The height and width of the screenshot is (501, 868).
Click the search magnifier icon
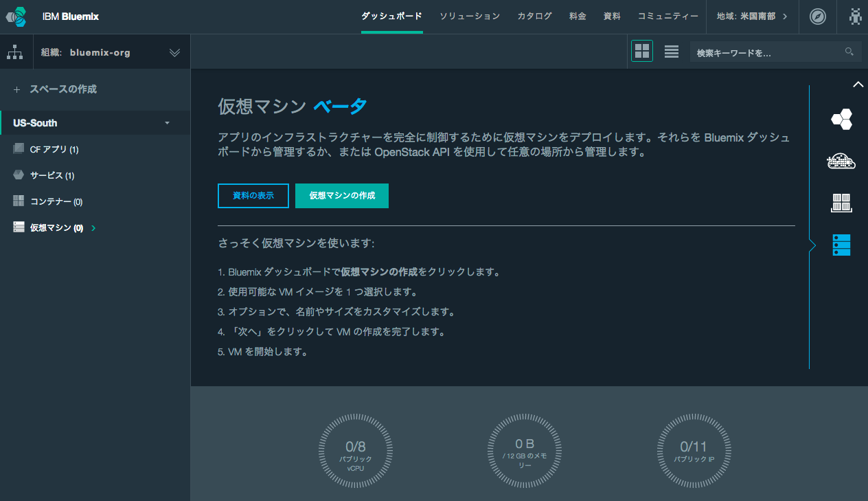pos(849,52)
